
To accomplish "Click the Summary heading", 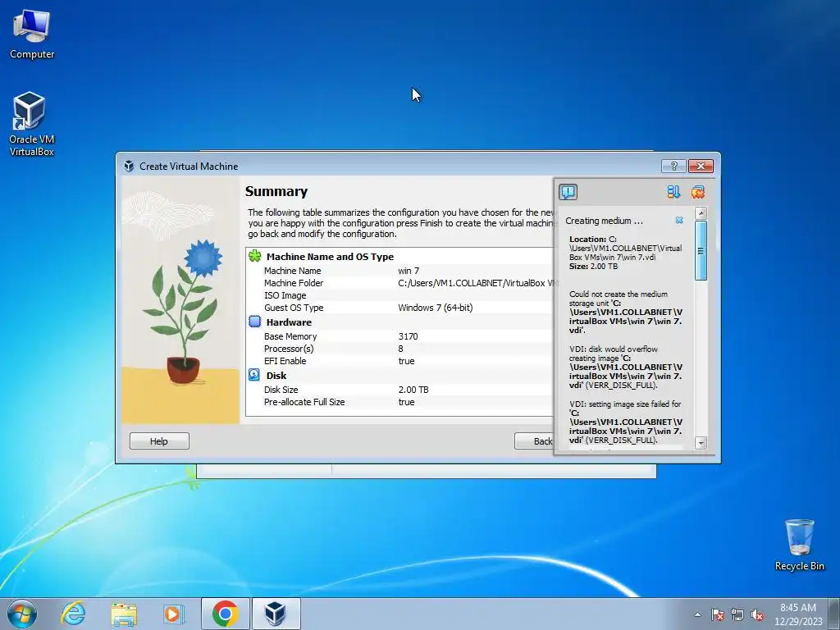I will [x=276, y=191].
